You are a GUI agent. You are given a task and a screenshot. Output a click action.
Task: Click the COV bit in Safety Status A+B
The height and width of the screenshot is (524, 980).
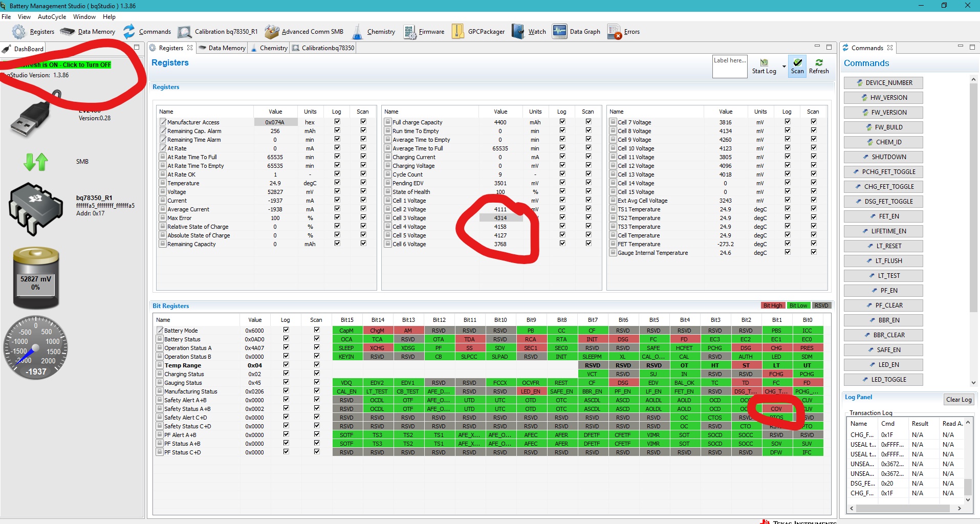(776, 409)
